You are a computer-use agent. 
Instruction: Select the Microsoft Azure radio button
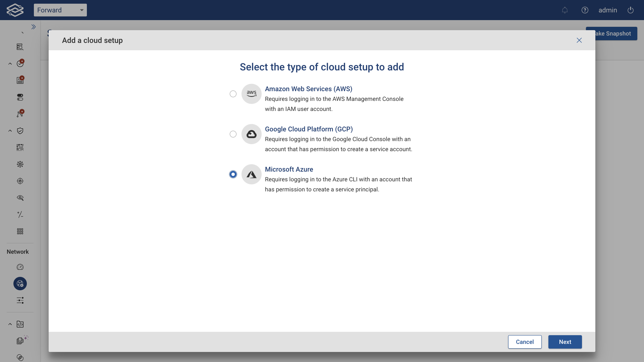pyautogui.click(x=233, y=174)
